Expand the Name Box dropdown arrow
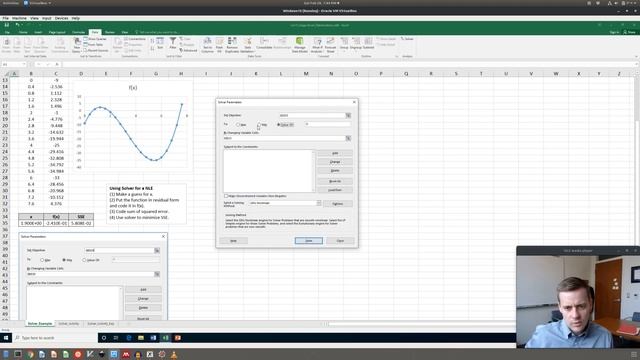 tap(24, 64)
